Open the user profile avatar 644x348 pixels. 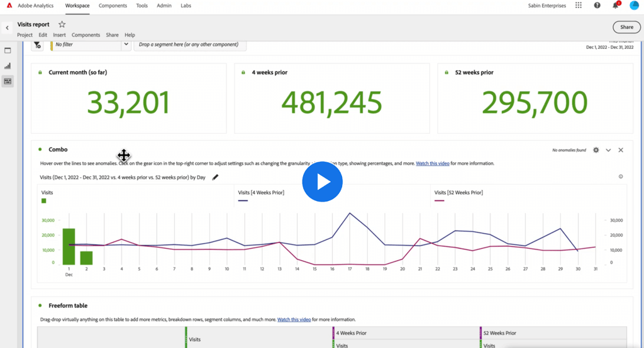(634, 5)
